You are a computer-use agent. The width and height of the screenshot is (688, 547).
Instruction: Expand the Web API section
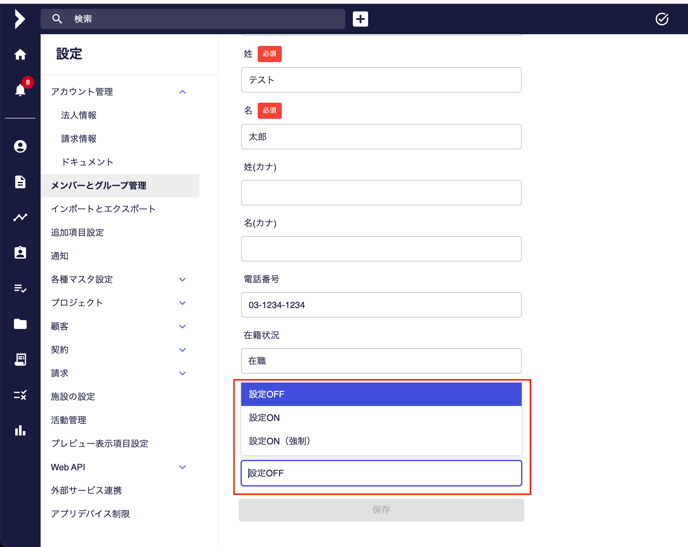click(x=183, y=467)
